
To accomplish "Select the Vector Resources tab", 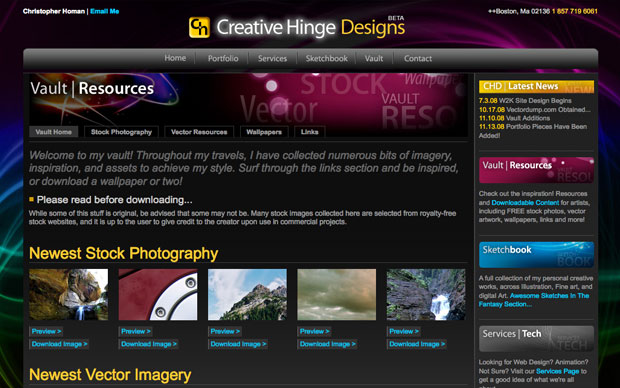I will point(199,132).
